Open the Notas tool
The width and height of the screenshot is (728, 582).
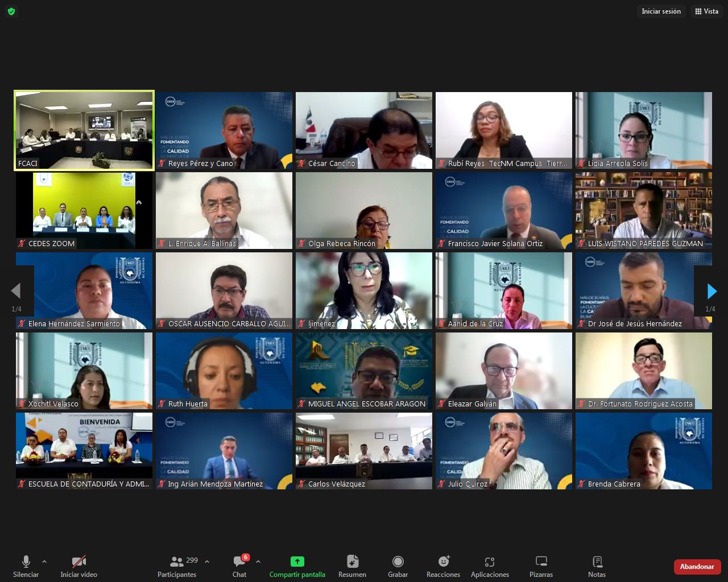[x=597, y=562]
